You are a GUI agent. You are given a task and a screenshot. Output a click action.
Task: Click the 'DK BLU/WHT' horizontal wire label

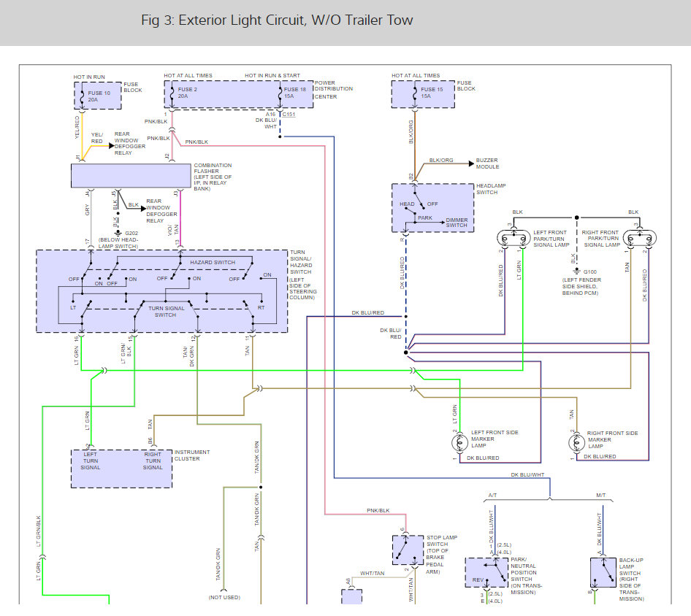527,474
